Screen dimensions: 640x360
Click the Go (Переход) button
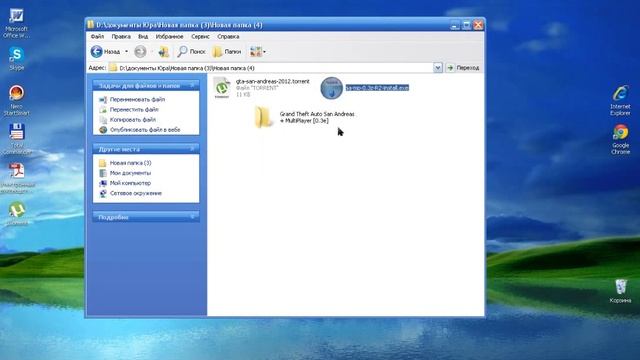pos(463,68)
